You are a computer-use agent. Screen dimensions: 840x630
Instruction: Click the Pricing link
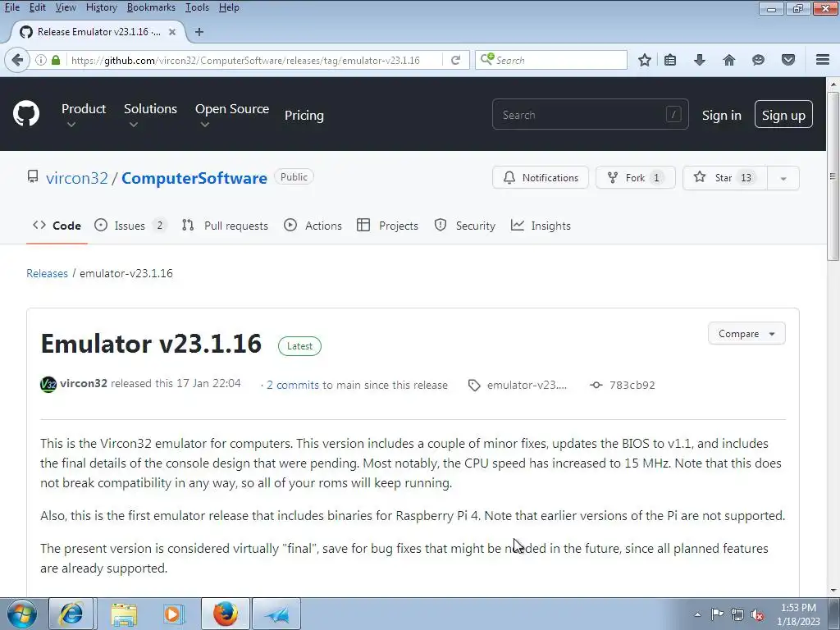pos(304,115)
